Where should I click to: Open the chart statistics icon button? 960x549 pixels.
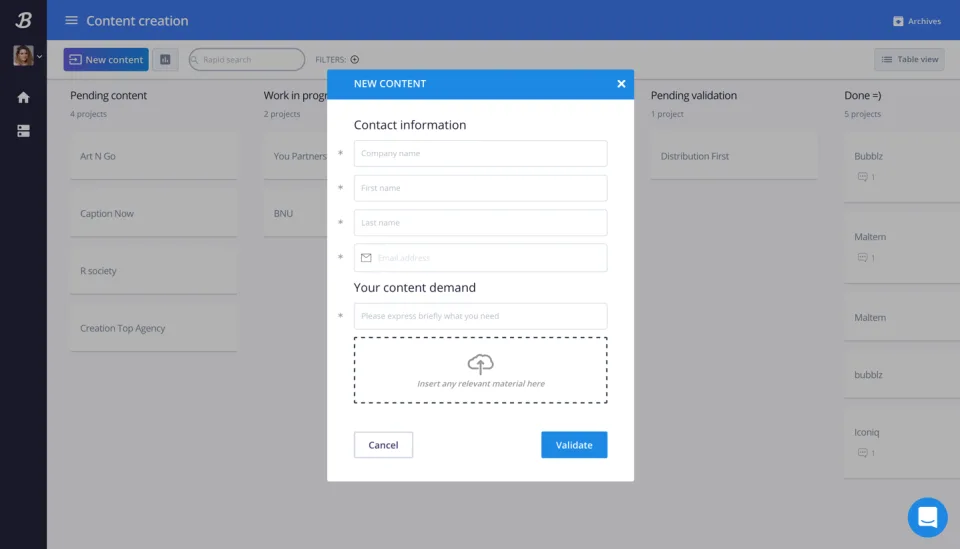[x=165, y=59]
